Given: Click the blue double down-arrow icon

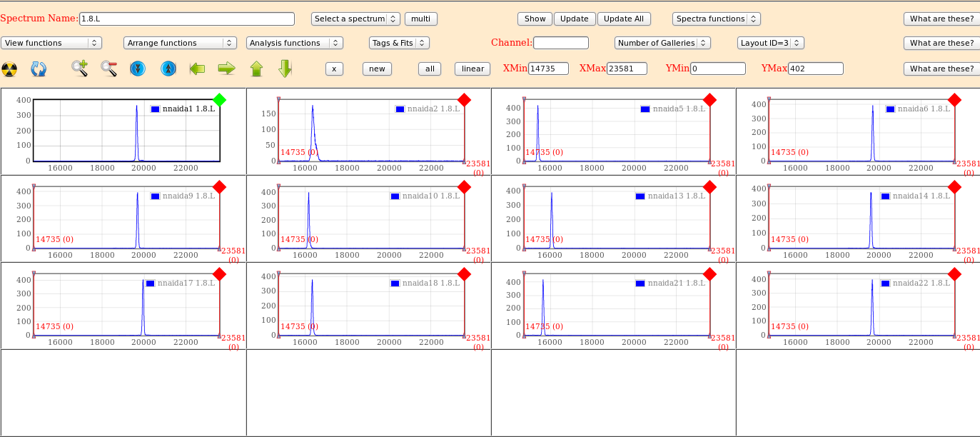Looking at the screenshot, I should (x=138, y=69).
